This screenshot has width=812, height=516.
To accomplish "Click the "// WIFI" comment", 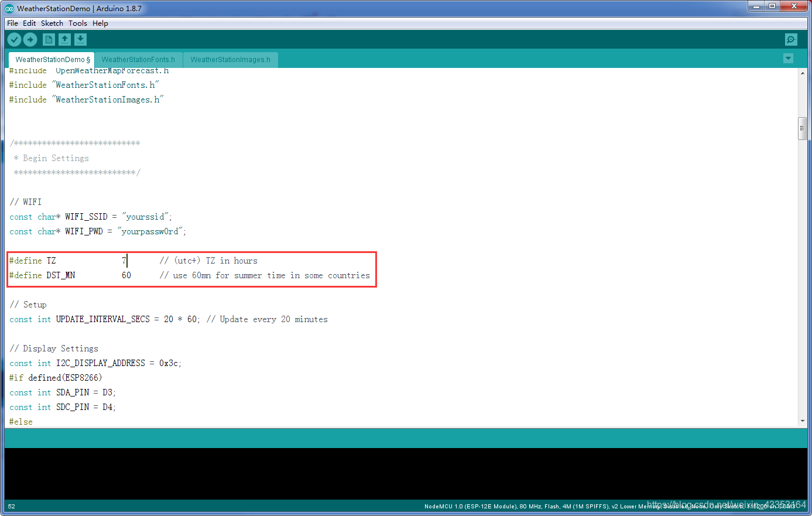I will point(26,202).
